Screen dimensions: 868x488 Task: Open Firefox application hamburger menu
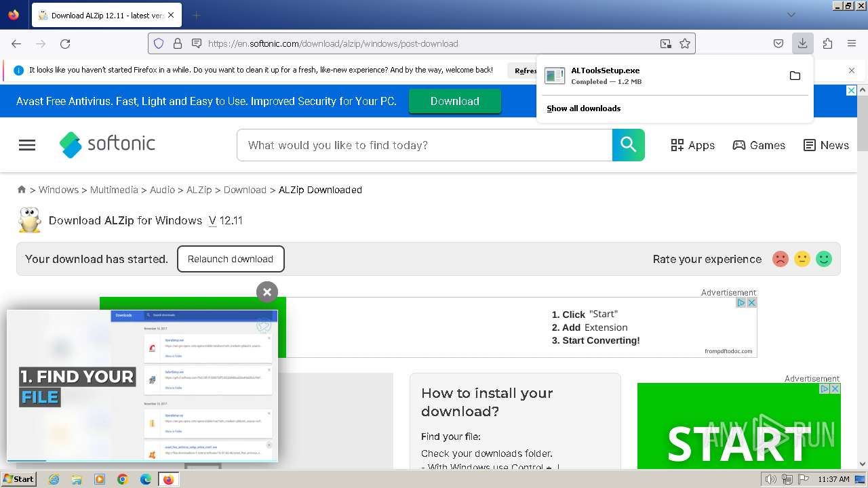pyautogui.click(x=852, y=43)
